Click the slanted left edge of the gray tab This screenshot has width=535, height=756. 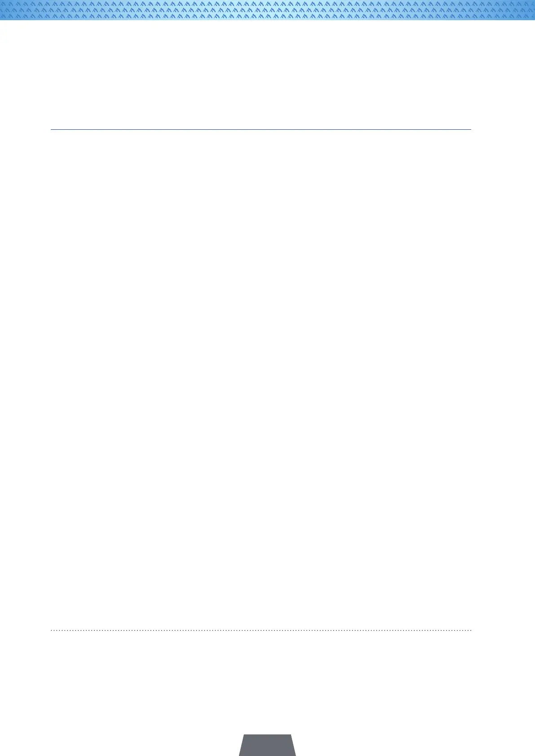(241, 745)
